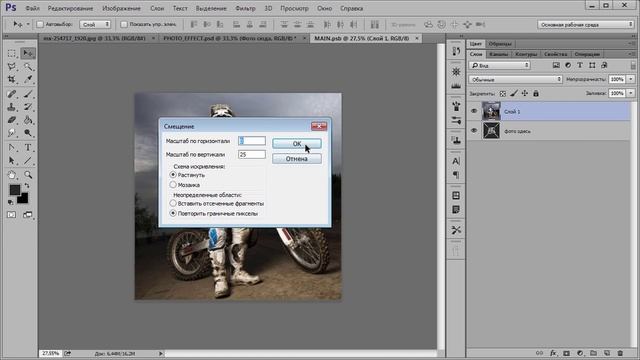Viewport: 640px width, 360px height.
Task: Delete layer with trash icon
Action: coord(620,353)
